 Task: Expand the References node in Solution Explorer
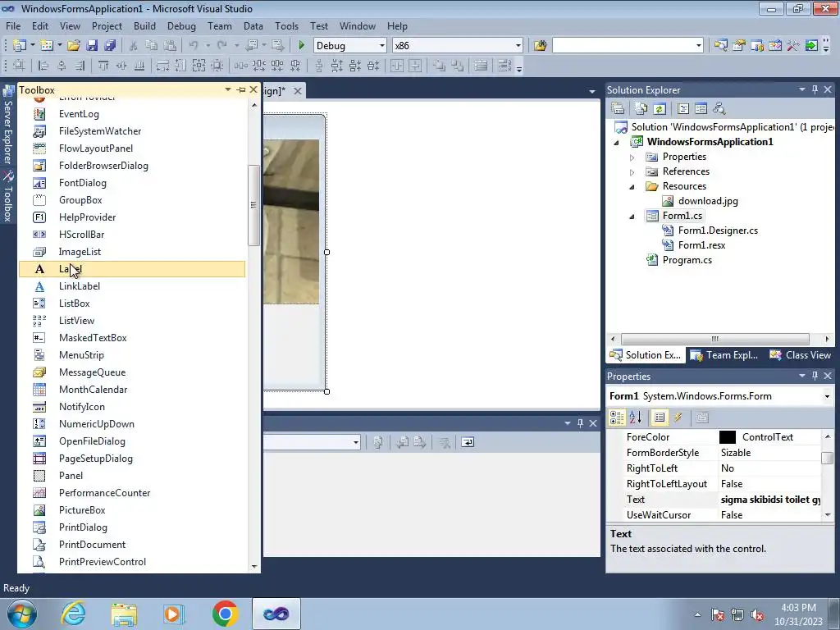tap(632, 172)
